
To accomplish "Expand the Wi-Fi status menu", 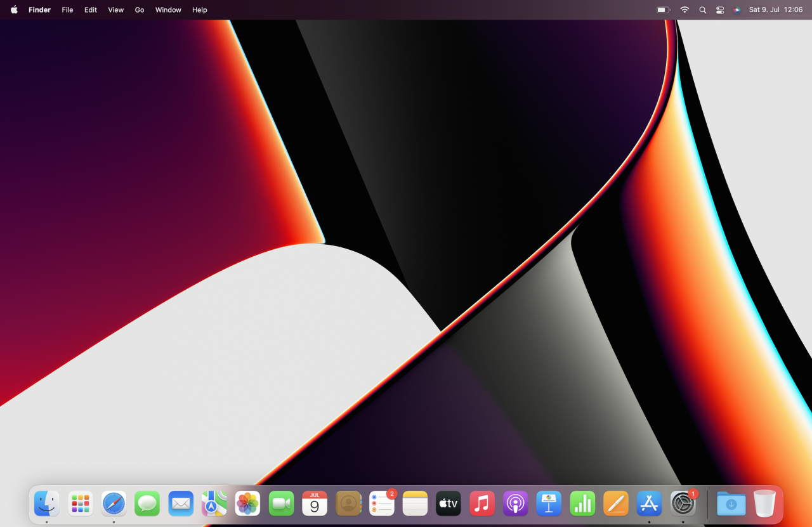I will [684, 10].
